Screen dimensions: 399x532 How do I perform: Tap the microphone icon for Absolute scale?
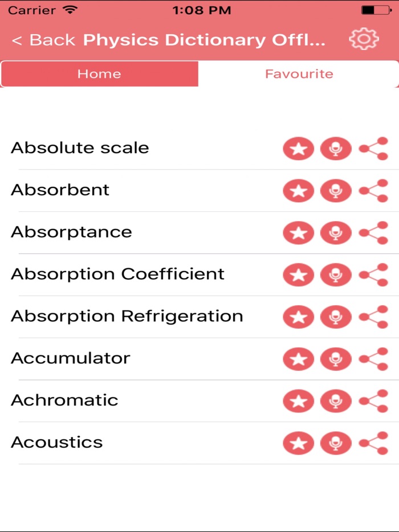point(336,149)
